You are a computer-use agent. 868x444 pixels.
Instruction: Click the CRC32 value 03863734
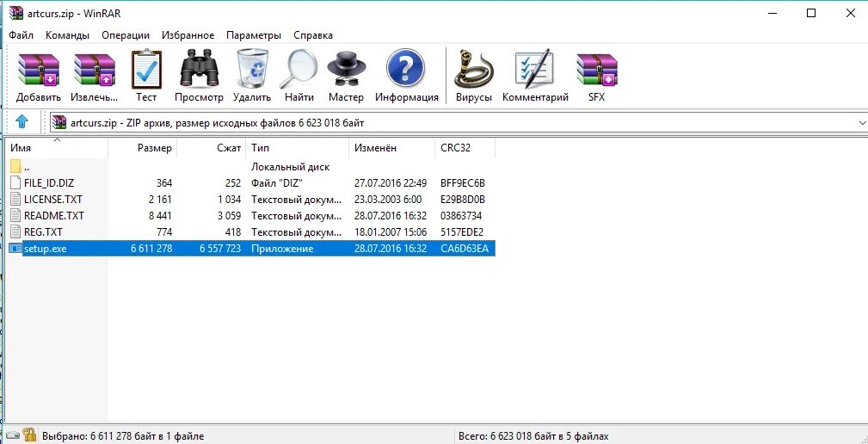(x=462, y=216)
